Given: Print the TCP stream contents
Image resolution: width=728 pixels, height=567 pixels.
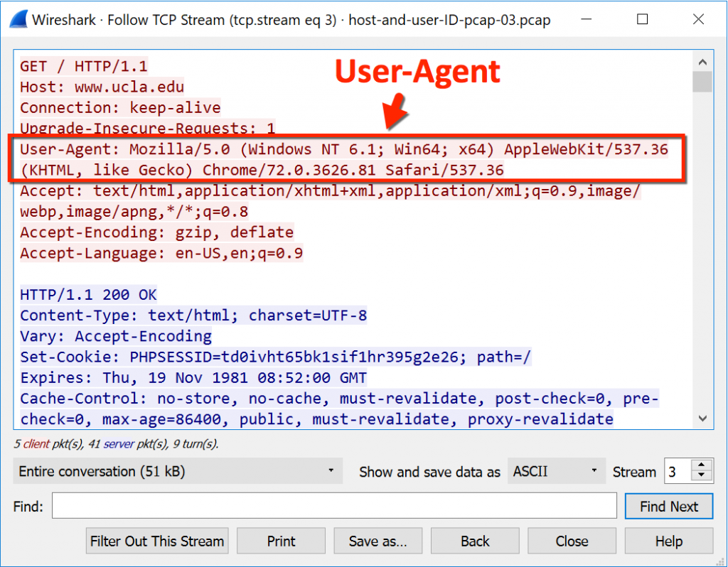Looking at the screenshot, I should click(x=281, y=541).
